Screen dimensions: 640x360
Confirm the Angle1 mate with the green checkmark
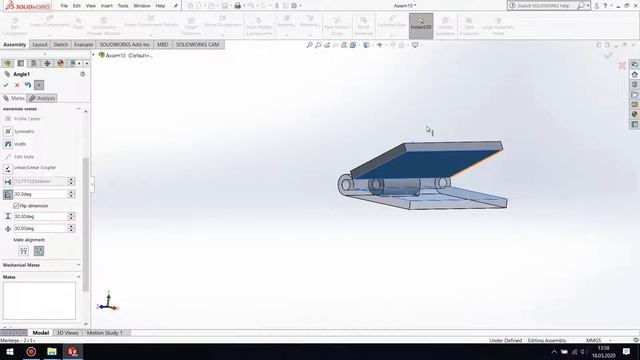pos(6,85)
